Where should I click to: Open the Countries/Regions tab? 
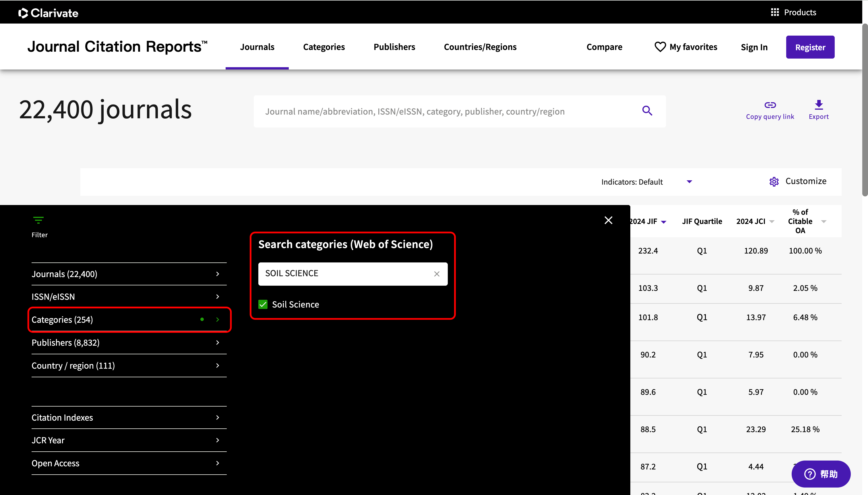(480, 47)
